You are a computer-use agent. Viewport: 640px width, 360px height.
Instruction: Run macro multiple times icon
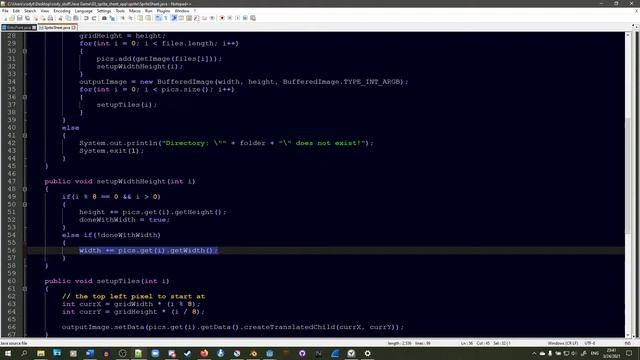245,18
